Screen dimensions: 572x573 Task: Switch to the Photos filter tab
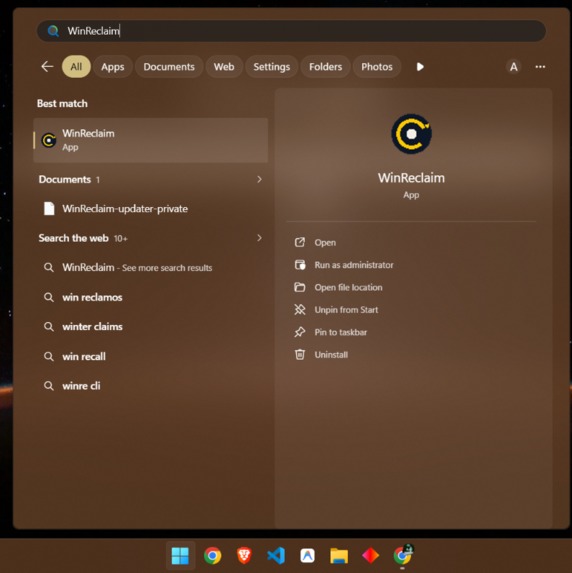(x=377, y=67)
